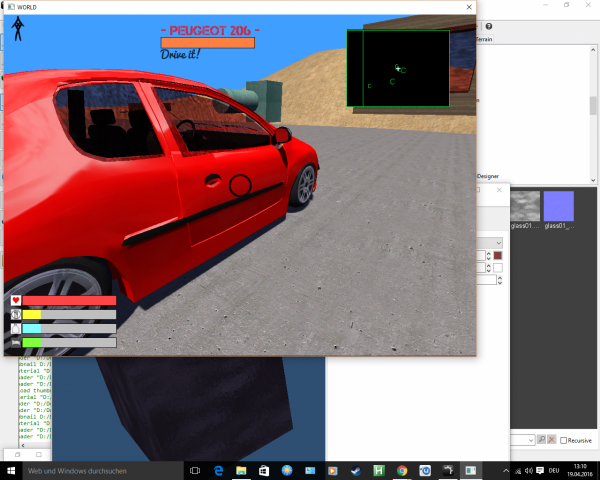Open Task View on the taskbar

[x=194, y=470]
